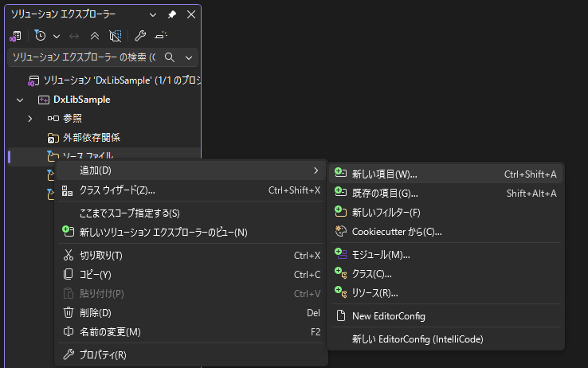
Task: Click the add resource icon
Action: (340, 292)
